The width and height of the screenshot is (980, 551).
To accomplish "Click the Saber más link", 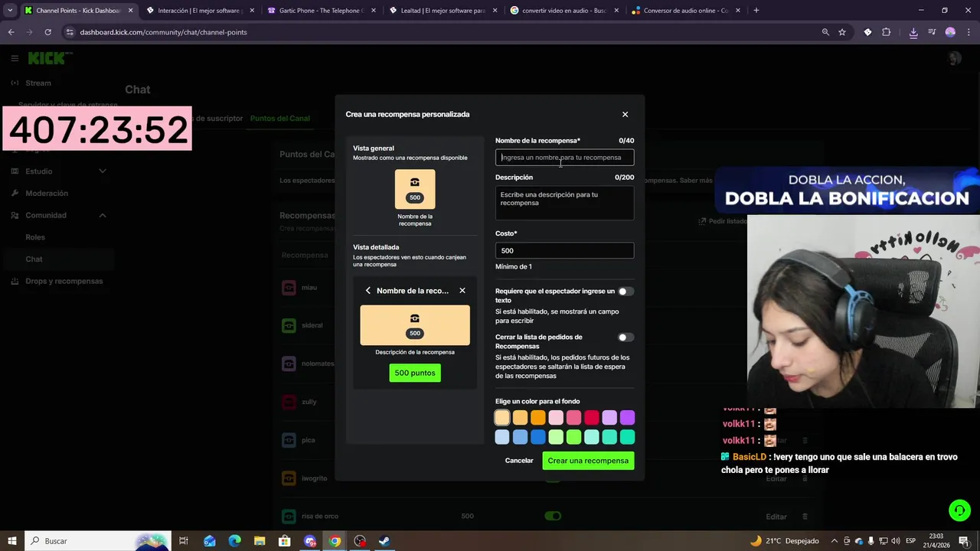I will click(696, 181).
